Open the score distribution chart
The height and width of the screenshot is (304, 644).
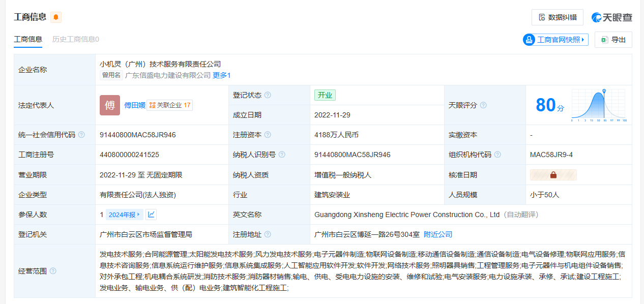click(x=599, y=105)
